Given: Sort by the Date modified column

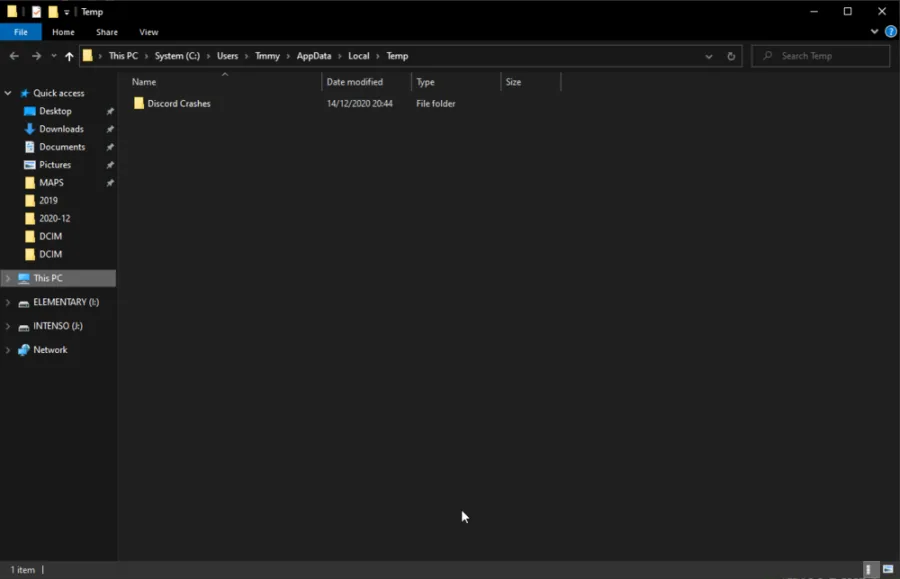Looking at the screenshot, I should pyautogui.click(x=355, y=82).
